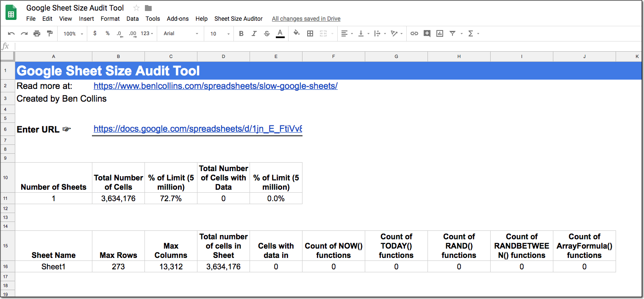Click the document title Google Sheet Size Audit Tool
Image resolution: width=644 pixels, height=299 pixels.
pyautogui.click(x=75, y=8)
